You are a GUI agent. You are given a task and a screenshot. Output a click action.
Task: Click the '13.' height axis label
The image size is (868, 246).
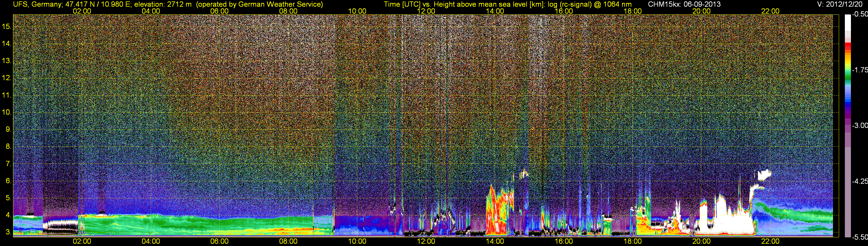pos(7,61)
